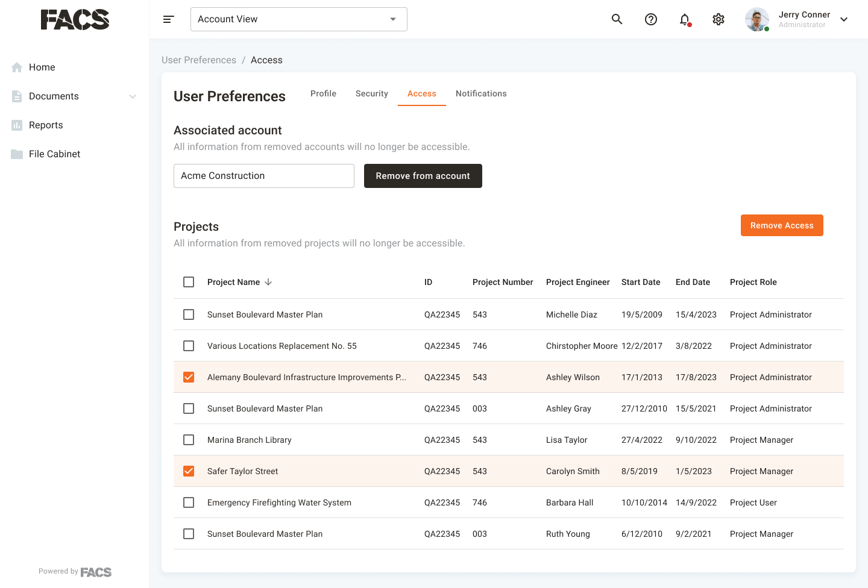Click the Home icon in sidebar
The image size is (868, 588).
click(17, 67)
